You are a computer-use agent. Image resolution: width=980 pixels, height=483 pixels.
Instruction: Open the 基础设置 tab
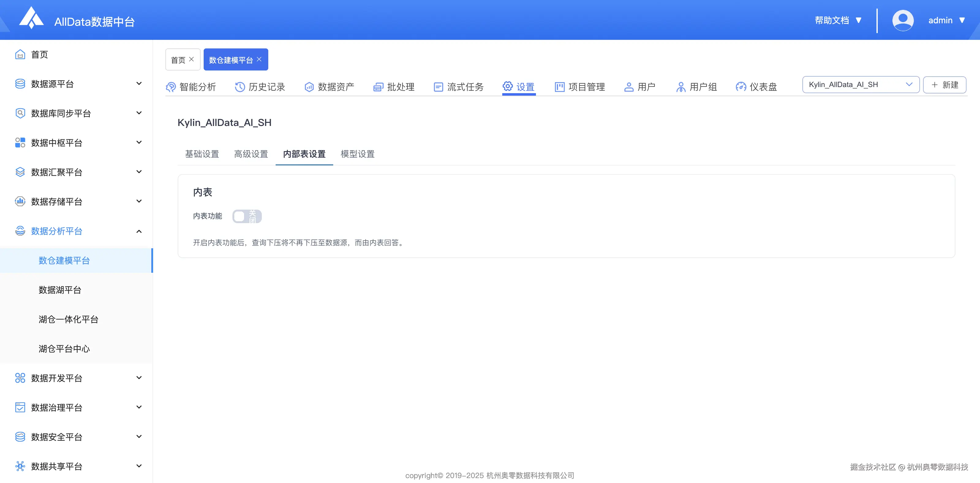202,154
